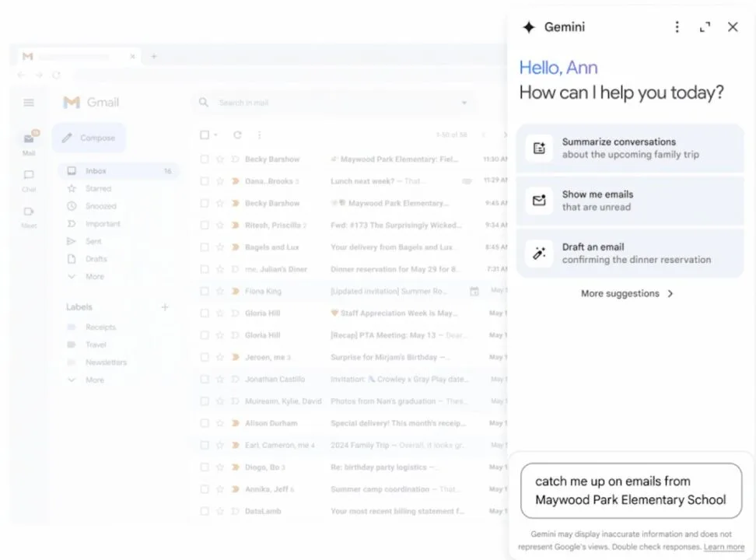
Task: Click the Gmail main menu hamburger icon
Action: click(29, 103)
